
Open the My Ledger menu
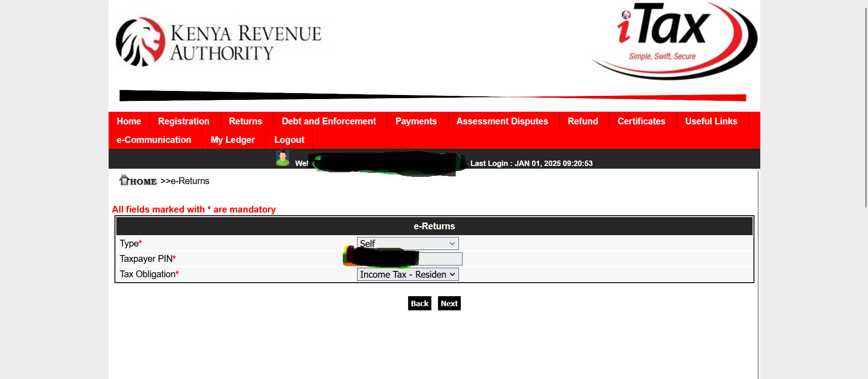click(x=233, y=140)
